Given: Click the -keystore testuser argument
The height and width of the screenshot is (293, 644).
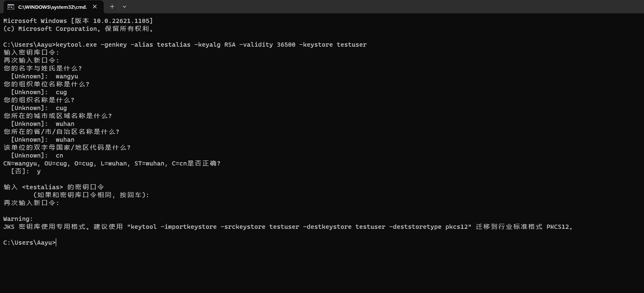Looking at the screenshot, I should (333, 45).
